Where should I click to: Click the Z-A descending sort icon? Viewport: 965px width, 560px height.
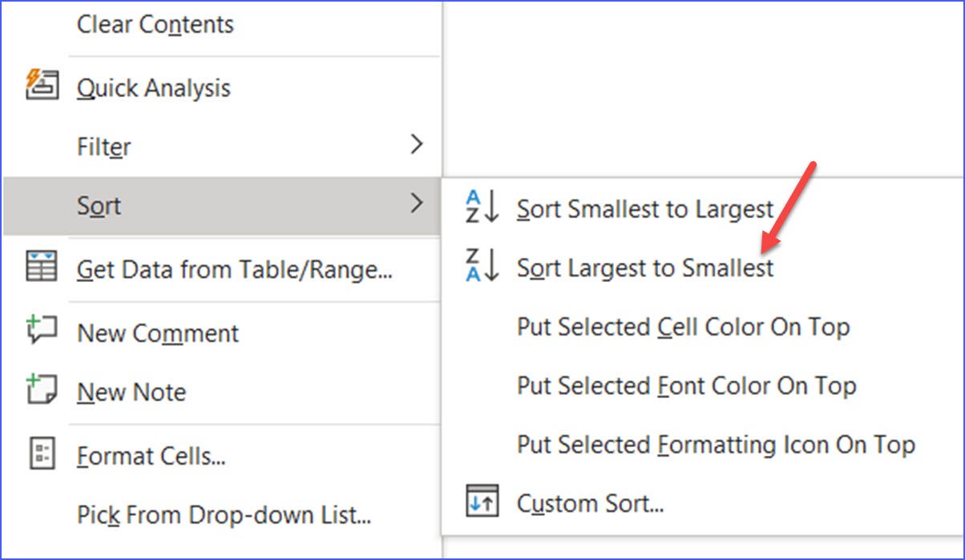click(x=482, y=266)
